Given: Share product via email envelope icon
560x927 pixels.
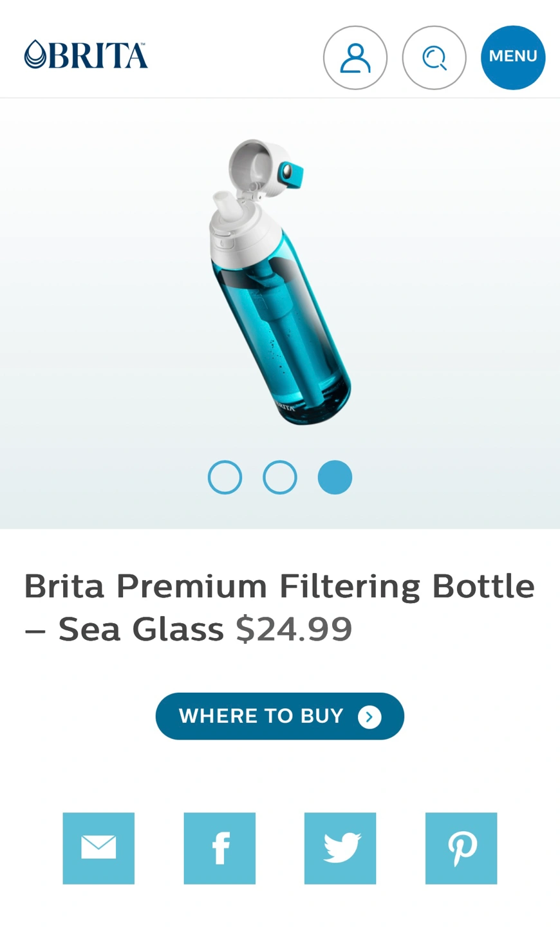Looking at the screenshot, I should [98, 848].
